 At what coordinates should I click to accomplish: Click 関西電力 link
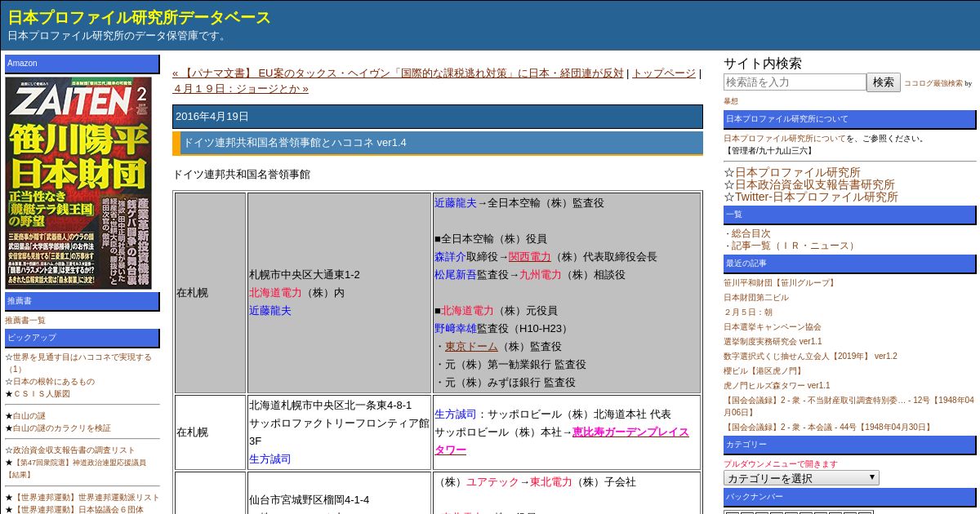[x=530, y=257]
